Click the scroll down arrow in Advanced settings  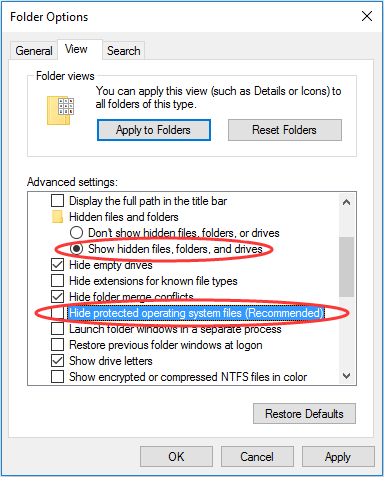[x=346, y=376]
